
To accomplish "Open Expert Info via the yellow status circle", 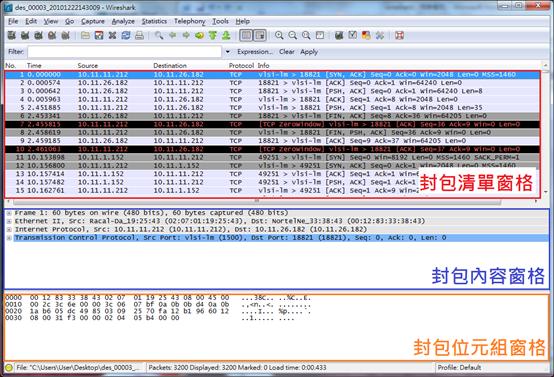I will click(9, 367).
